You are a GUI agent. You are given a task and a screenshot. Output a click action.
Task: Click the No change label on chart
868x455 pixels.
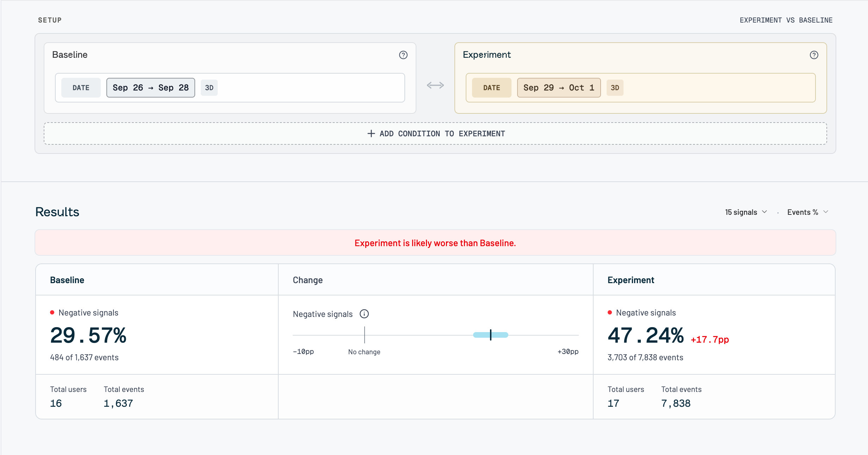(364, 352)
